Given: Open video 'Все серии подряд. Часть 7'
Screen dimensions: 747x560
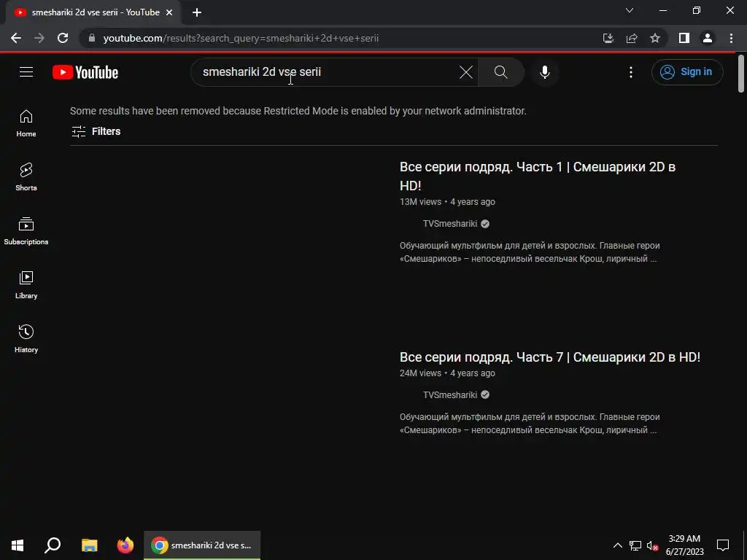Looking at the screenshot, I should [550, 357].
